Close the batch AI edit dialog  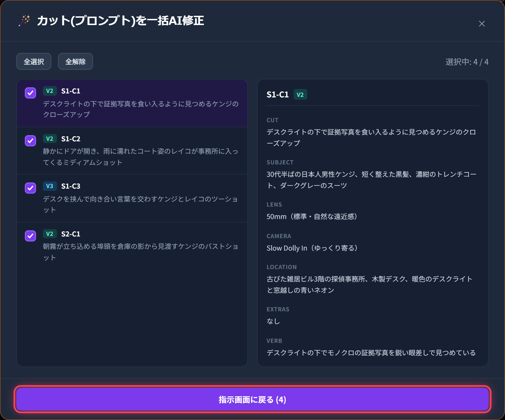click(482, 24)
